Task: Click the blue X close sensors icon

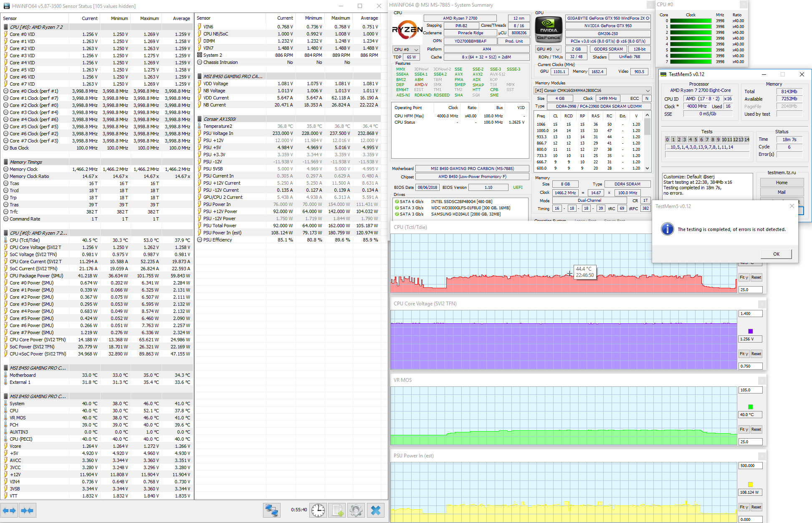Action: (x=376, y=510)
